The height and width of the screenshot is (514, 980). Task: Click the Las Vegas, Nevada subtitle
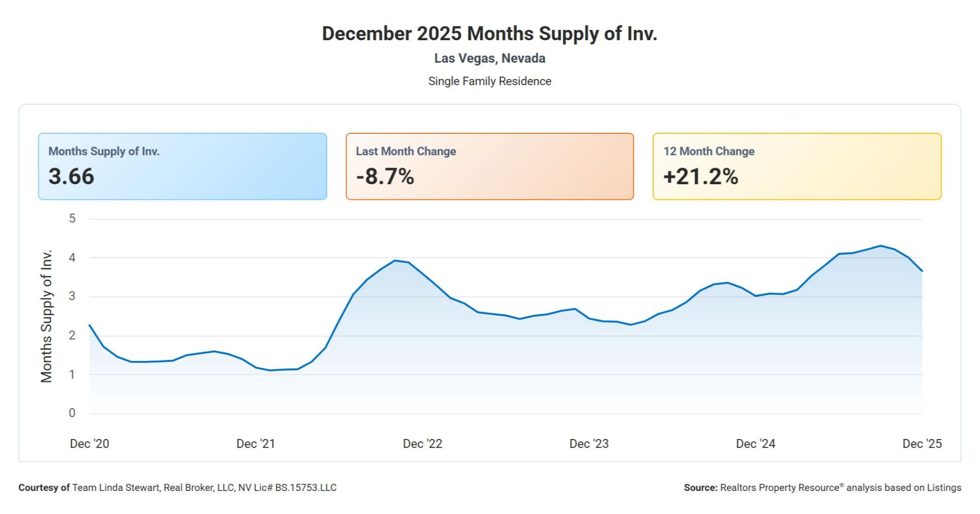pos(489,58)
